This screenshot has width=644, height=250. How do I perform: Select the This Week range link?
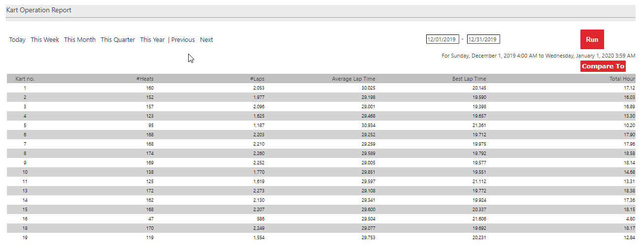[x=45, y=40]
